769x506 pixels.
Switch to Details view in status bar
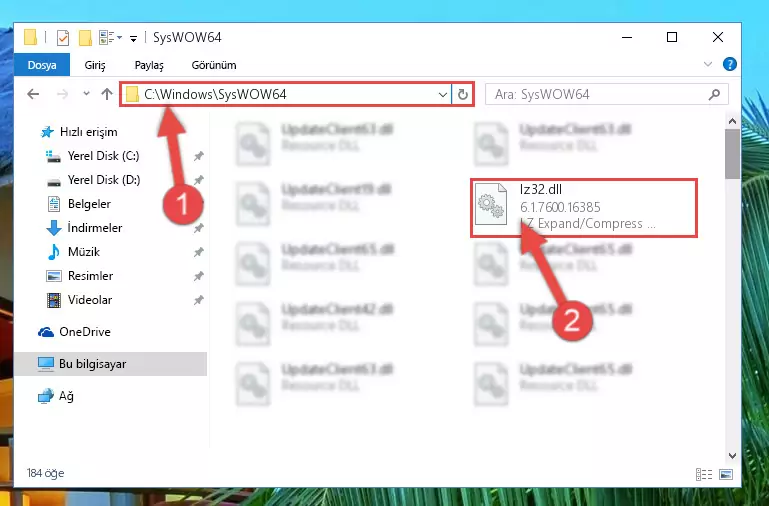tap(704, 474)
